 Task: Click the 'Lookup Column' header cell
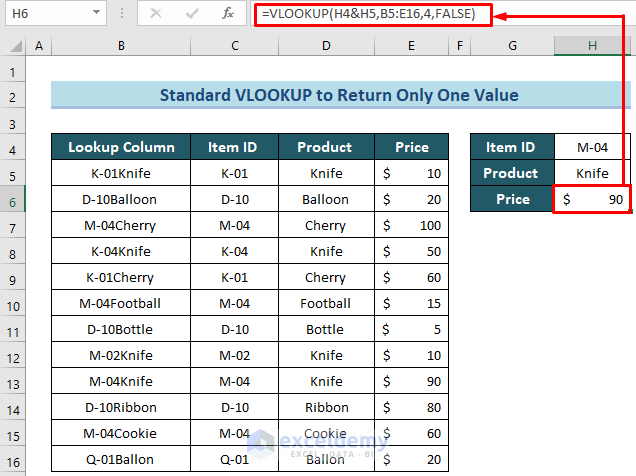[121, 147]
